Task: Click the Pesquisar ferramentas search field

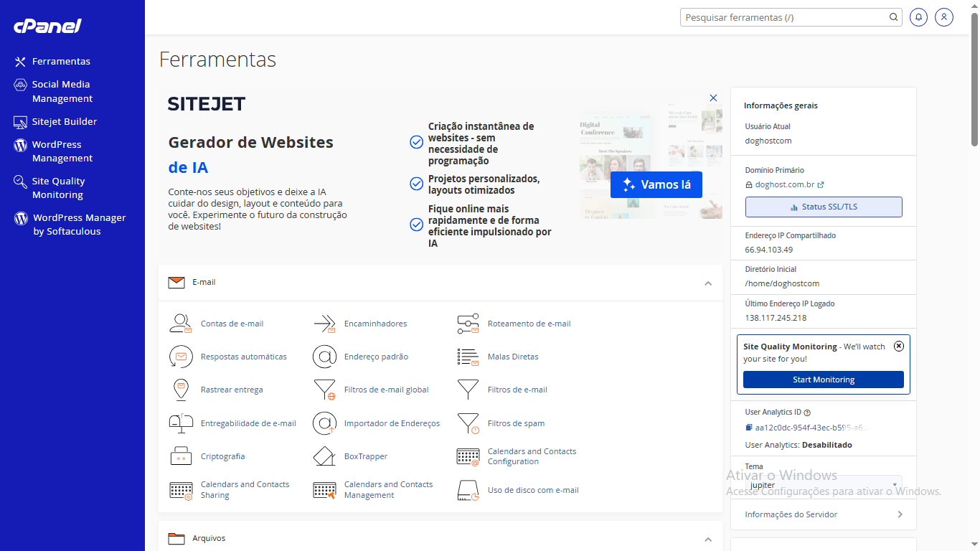Action: 786,17
